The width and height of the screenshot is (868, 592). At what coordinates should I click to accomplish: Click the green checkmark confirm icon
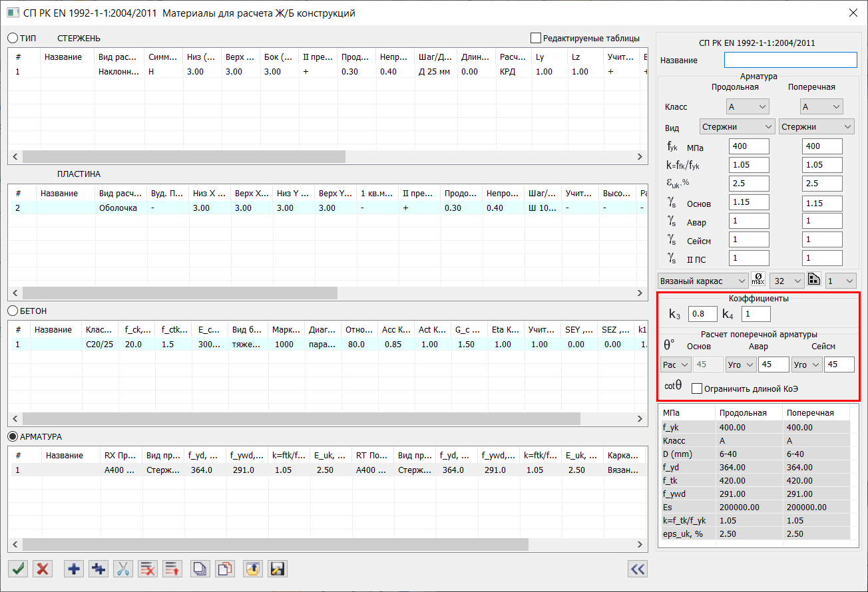(x=19, y=569)
